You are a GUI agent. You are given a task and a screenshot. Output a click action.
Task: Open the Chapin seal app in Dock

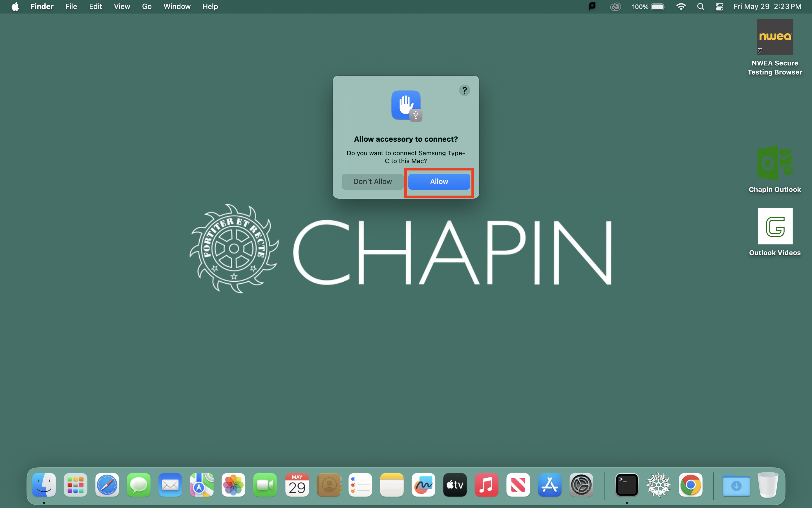point(658,485)
